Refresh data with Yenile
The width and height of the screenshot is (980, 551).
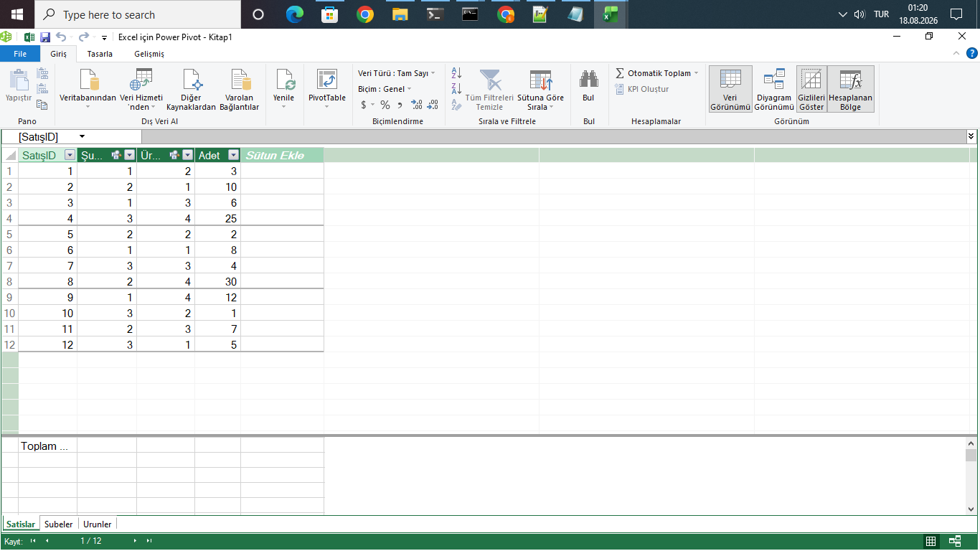(283, 90)
